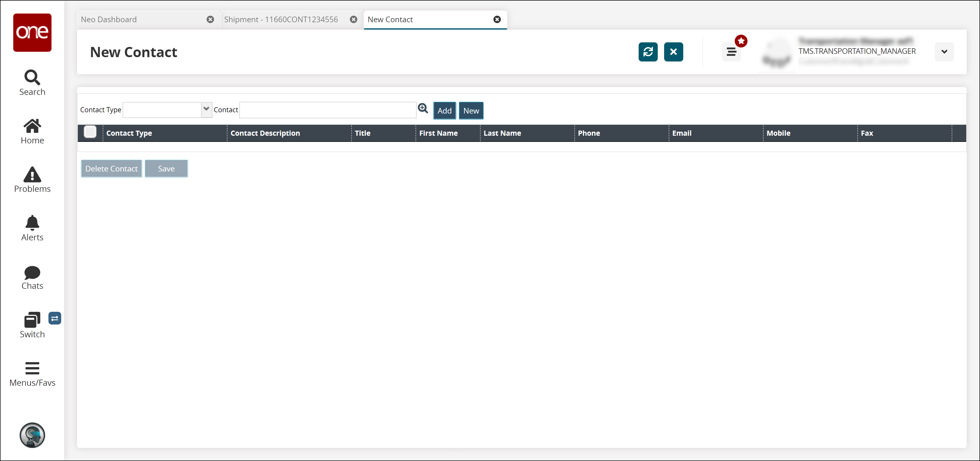Expand the user profile chevron menu
980x461 pixels.
click(944, 52)
